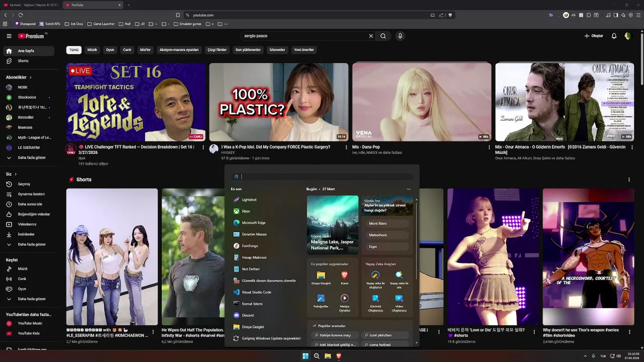This screenshot has height=362, width=644.
Task: Open the 100% PLASTIC video thumbnail
Action: (x=279, y=102)
